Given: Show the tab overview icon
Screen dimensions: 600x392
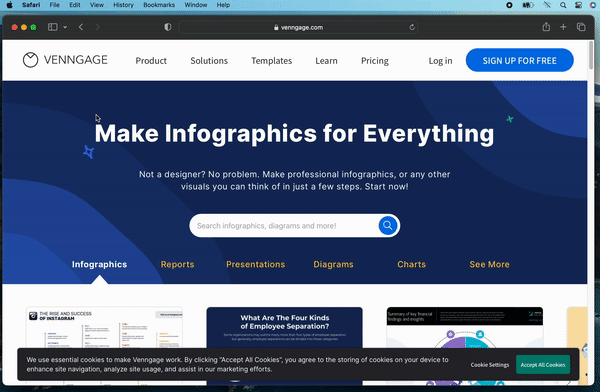Looking at the screenshot, I should (x=581, y=27).
